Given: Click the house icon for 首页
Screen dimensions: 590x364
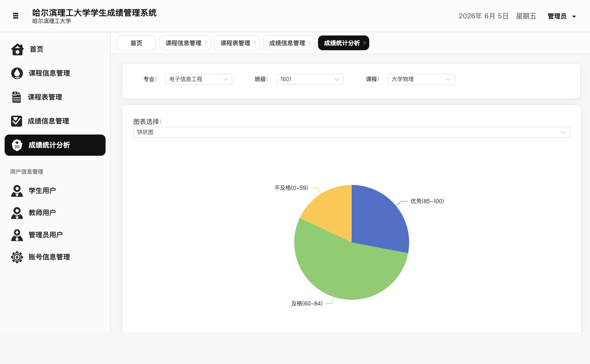Looking at the screenshot, I should click(18, 49).
